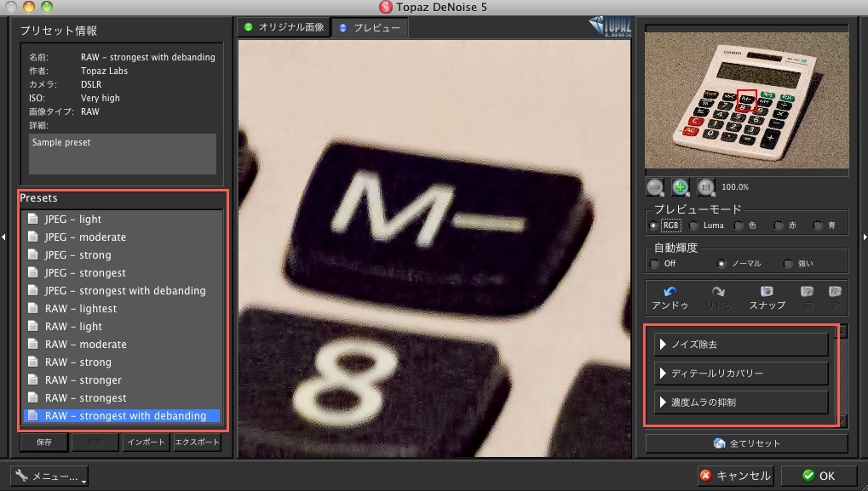Select the 強い auto brightness option
The image size is (868, 491).
pyautogui.click(x=788, y=264)
